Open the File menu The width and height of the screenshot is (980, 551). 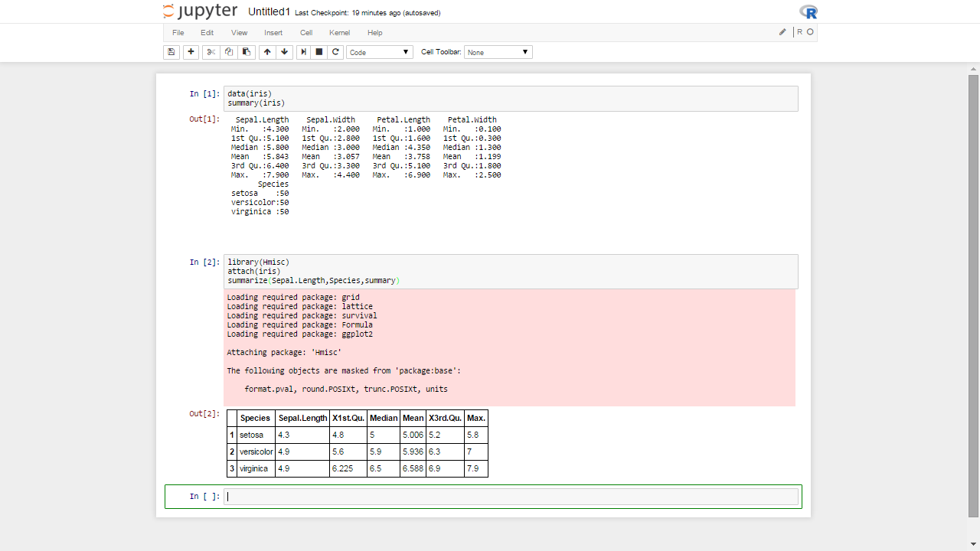(x=178, y=33)
